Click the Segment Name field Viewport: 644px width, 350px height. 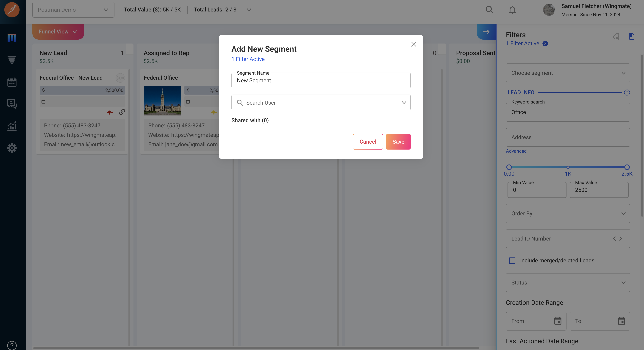point(321,80)
